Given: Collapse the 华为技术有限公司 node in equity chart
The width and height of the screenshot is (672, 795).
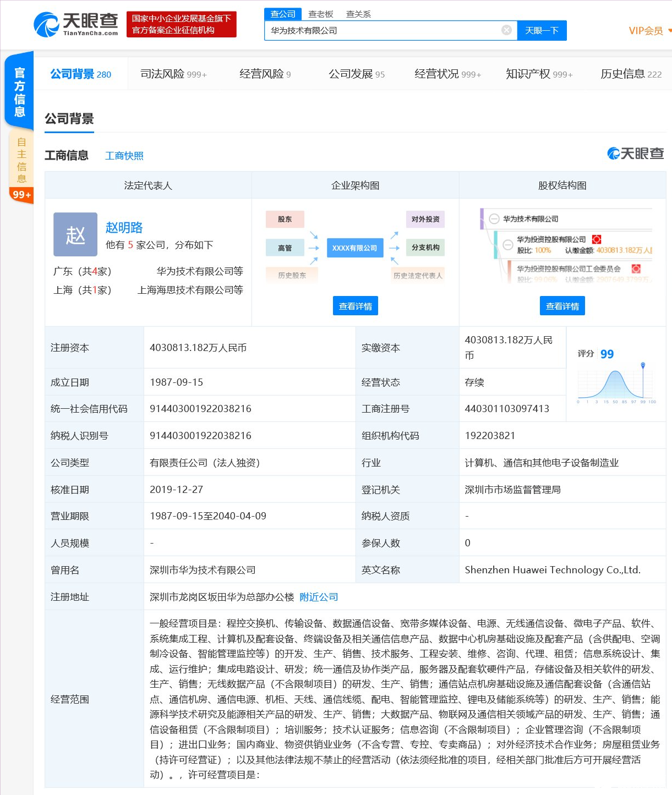Looking at the screenshot, I should pos(494,219).
